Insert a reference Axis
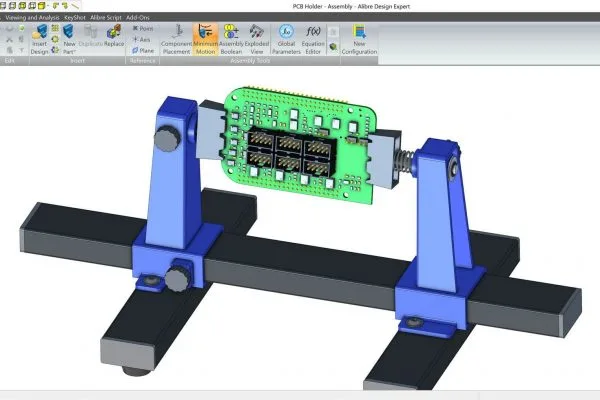 (x=141, y=39)
